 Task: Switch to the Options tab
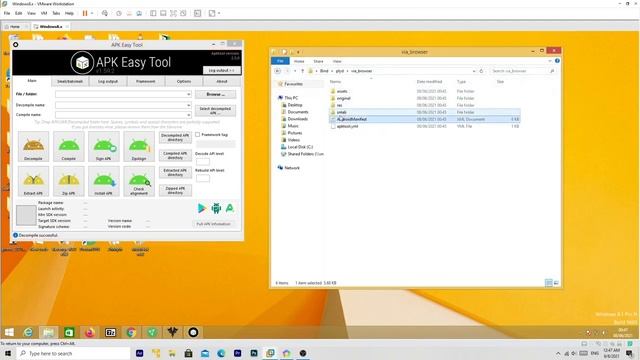[x=184, y=82]
